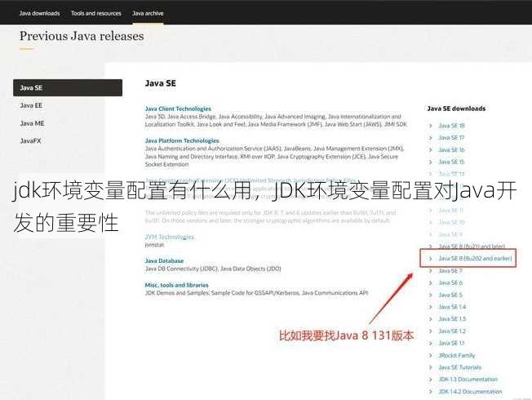
Task: Click the 'Previous Java releases' page heading
Action: 82,36
